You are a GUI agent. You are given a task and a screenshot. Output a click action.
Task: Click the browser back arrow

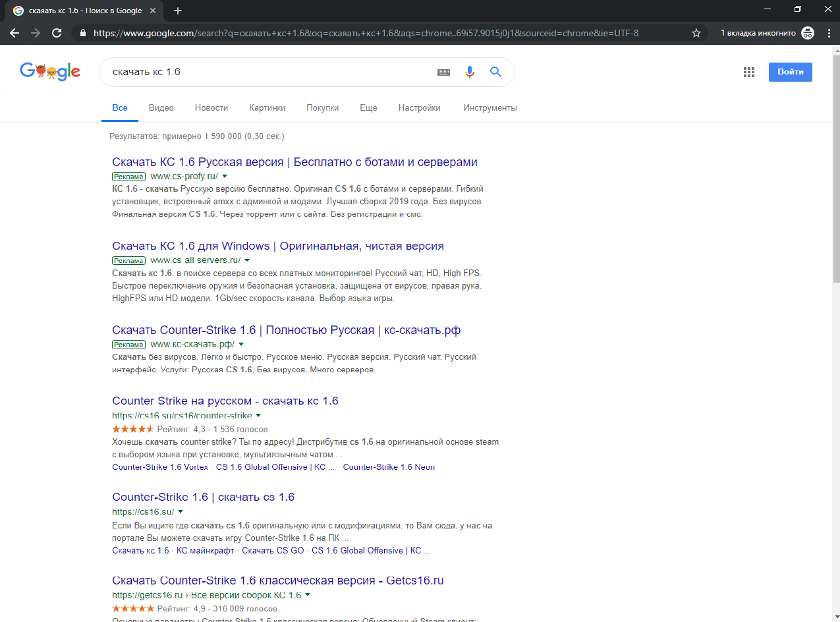[14, 33]
